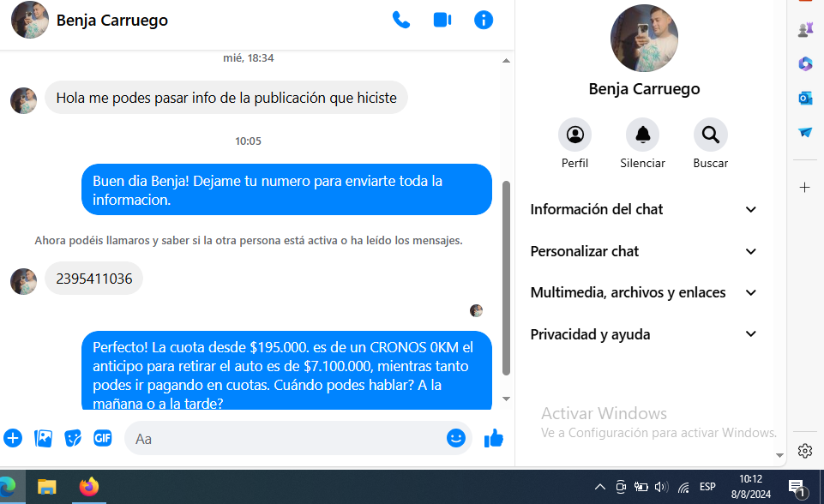Click Benja Carruego's large profile picture
Screen dimensions: 824x504
point(644,39)
